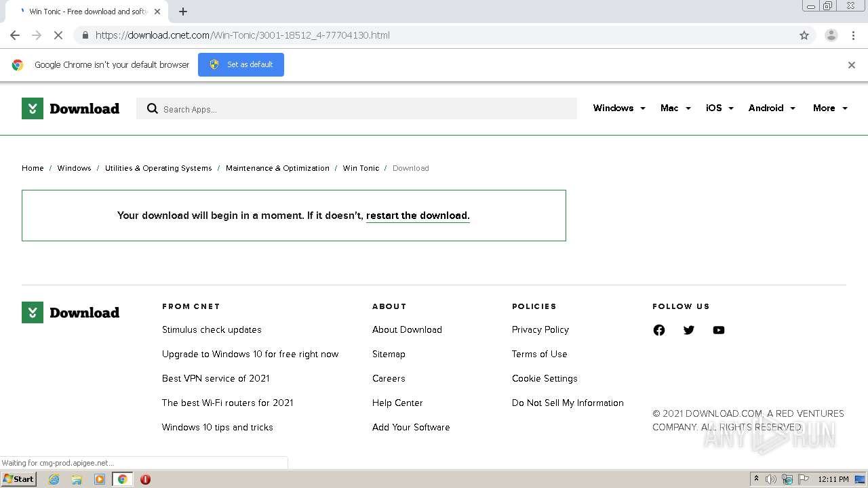Bookmark this page with the star icon

(804, 35)
